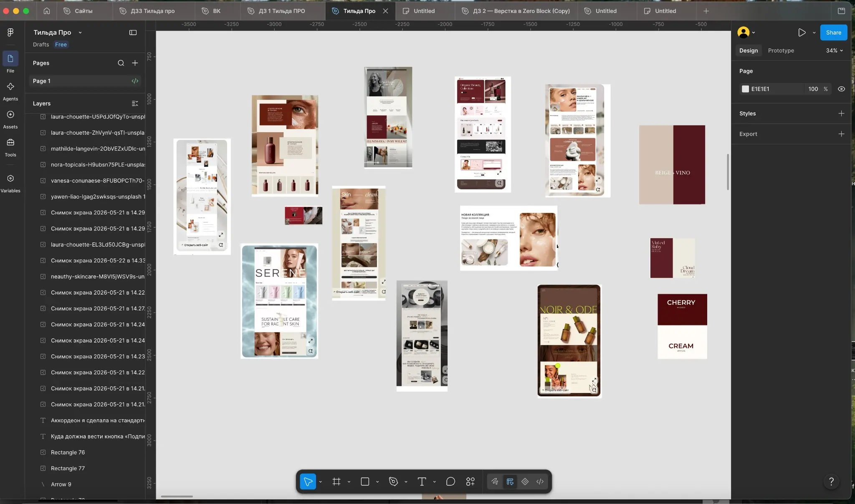855x504 pixels.
Task: Open Text tool options chevron
Action: pos(434,482)
